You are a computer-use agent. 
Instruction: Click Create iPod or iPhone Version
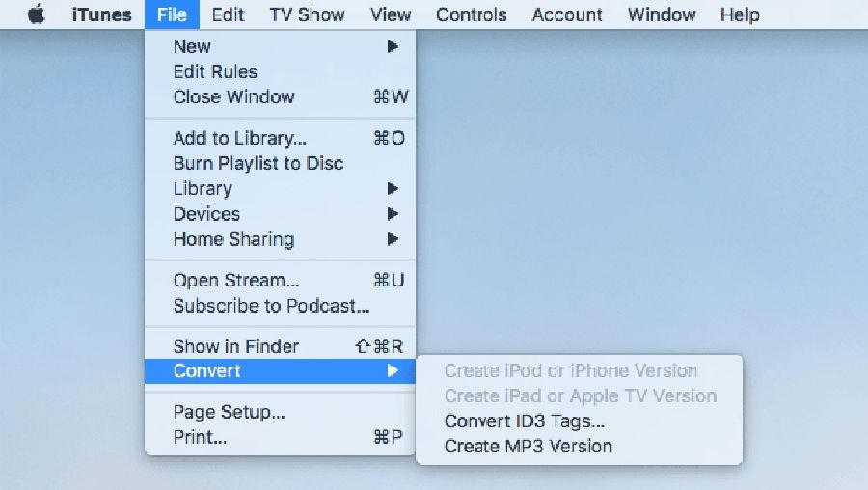pyautogui.click(x=579, y=370)
